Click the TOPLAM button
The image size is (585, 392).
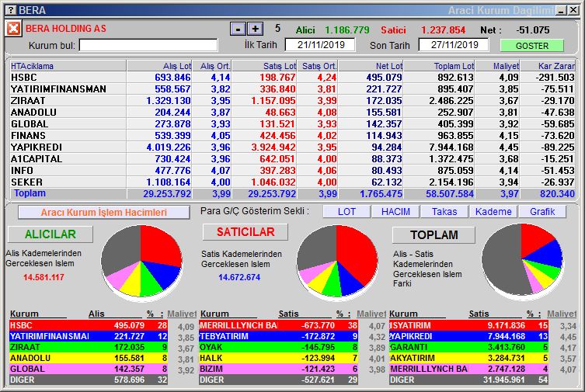434,234
